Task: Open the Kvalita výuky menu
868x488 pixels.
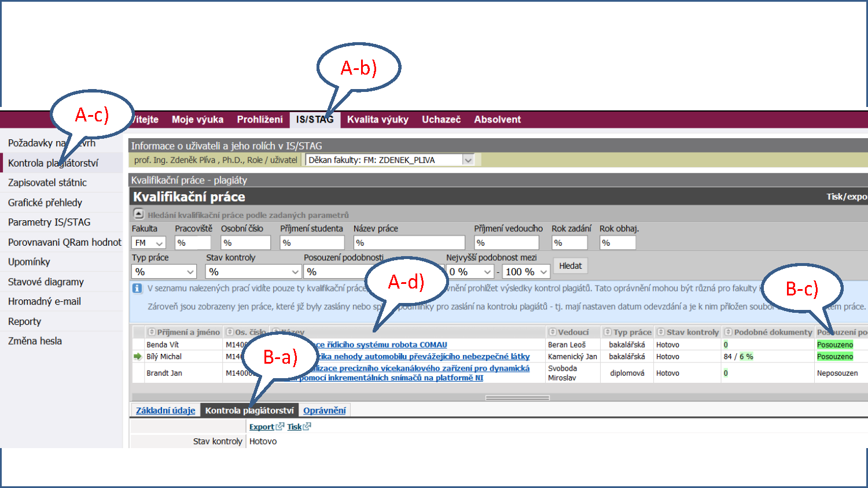Action: [378, 120]
